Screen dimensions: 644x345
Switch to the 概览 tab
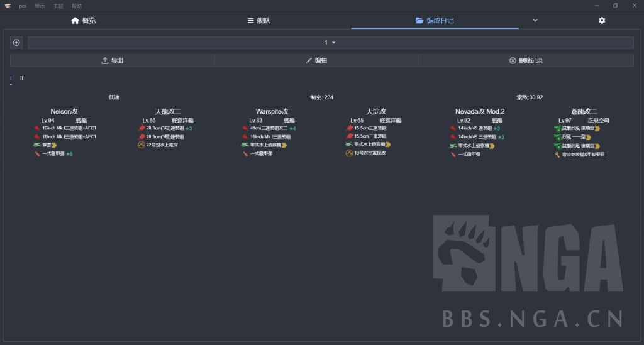click(84, 21)
